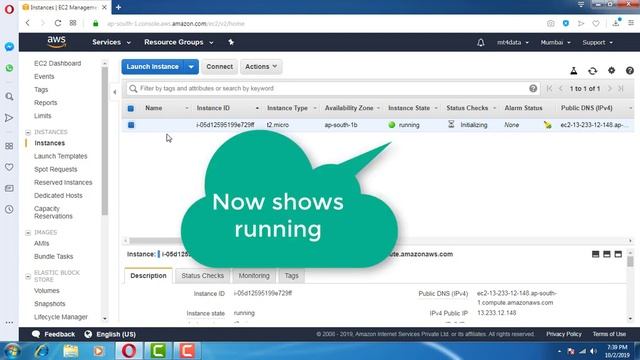Open the experiments flask icon
The width and height of the screenshot is (640, 360).
pos(573,71)
